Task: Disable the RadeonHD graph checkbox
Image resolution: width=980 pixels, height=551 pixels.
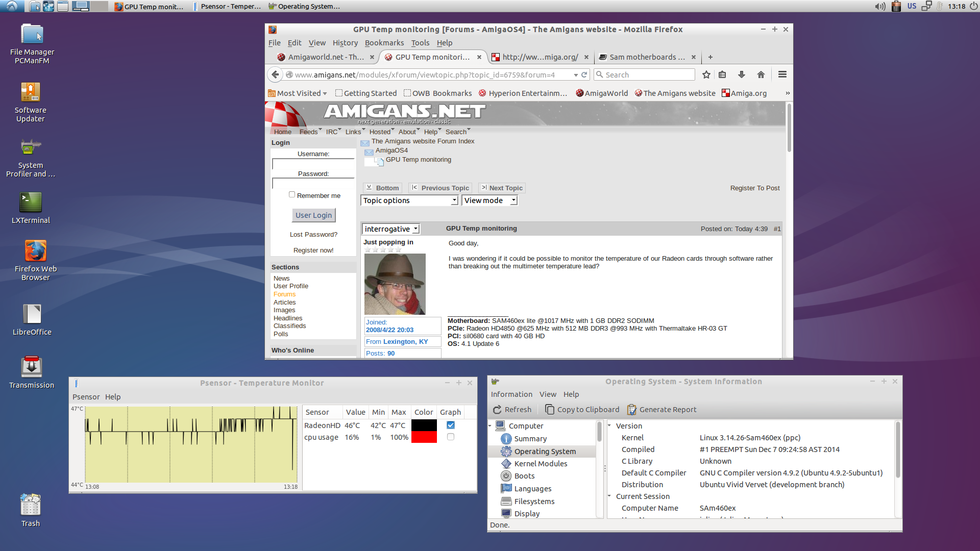Action: (450, 425)
